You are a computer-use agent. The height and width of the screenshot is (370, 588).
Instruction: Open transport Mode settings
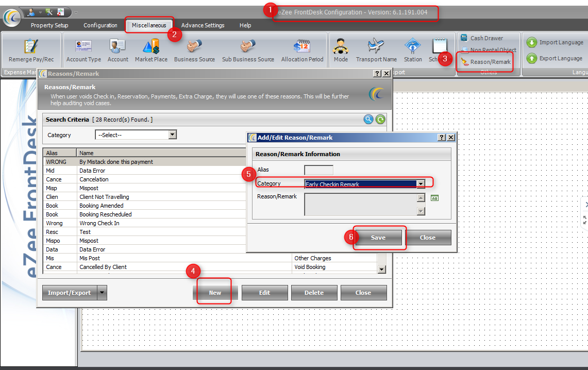[x=341, y=50]
